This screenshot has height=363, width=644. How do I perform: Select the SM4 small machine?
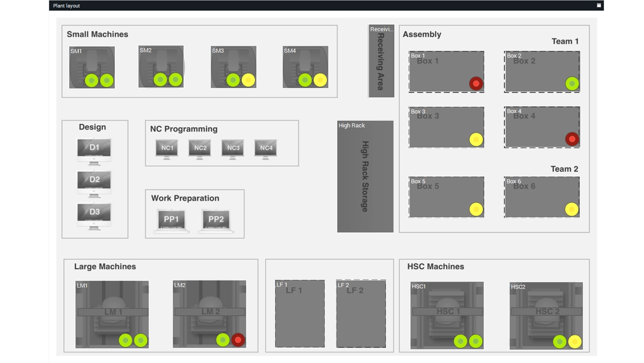[x=306, y=67]
